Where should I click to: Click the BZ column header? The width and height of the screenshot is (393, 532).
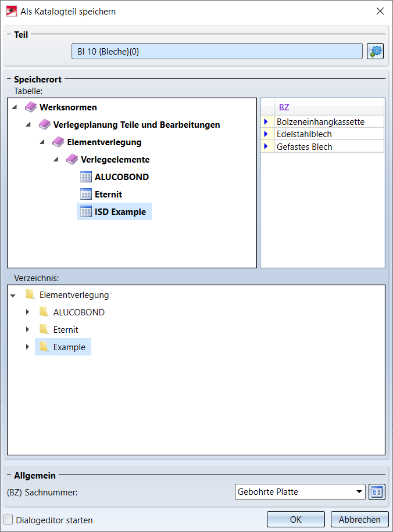(284, 107)
